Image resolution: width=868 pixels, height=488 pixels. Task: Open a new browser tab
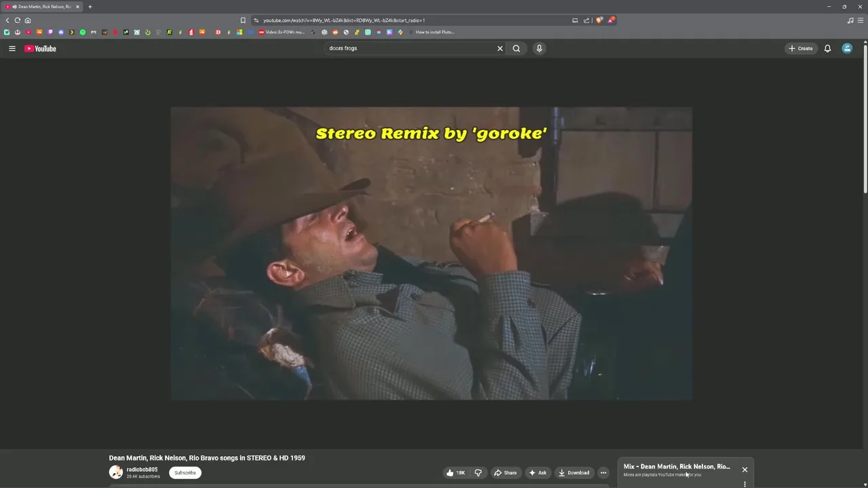pos(90,7)
